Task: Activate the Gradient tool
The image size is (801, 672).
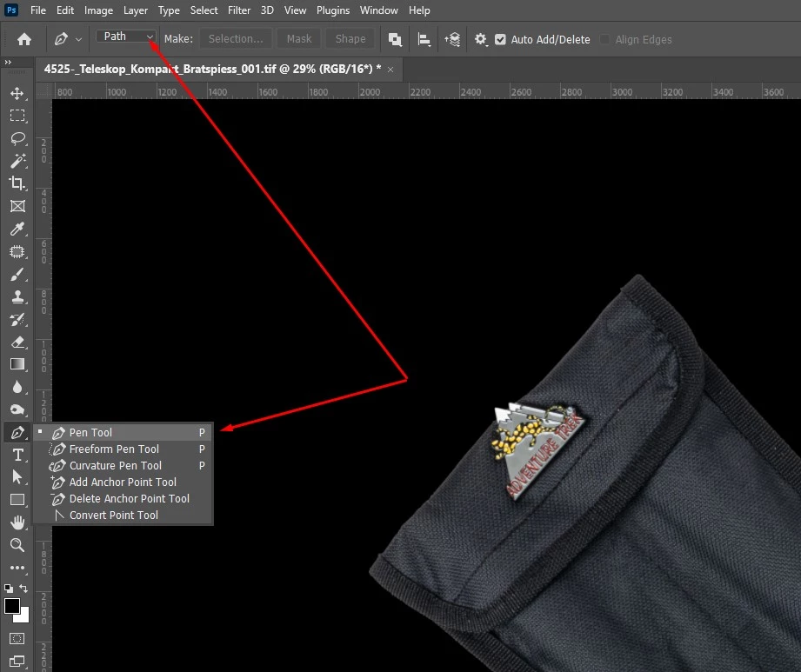Action: coord(17,364)
